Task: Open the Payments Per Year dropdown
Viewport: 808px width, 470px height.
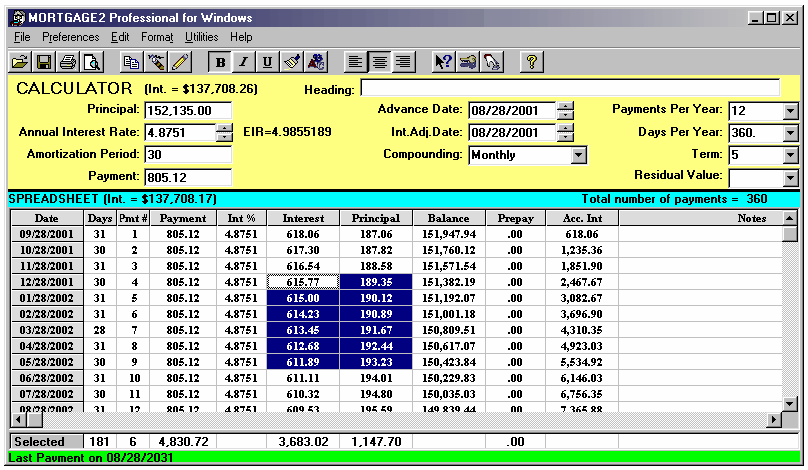Action: [790, 111]
